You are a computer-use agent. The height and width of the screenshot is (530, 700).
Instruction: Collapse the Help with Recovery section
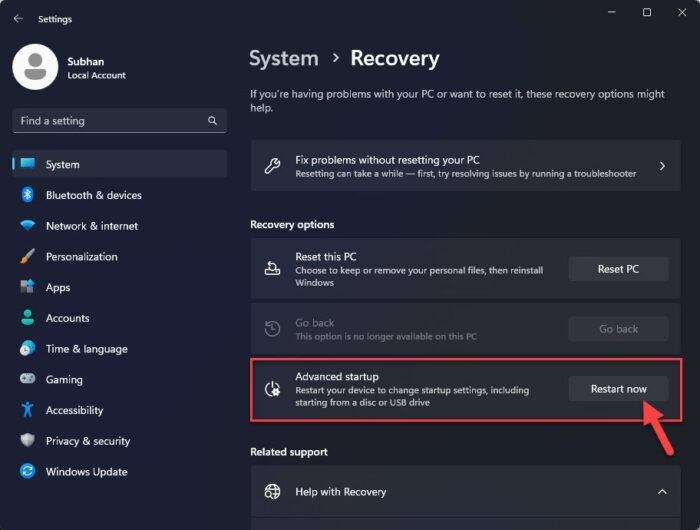tap(662, 492)
